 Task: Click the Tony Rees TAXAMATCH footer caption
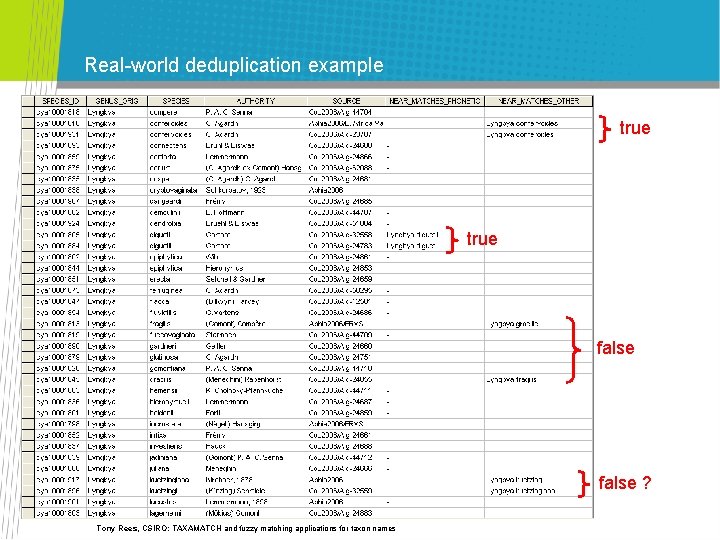(246, 529)
